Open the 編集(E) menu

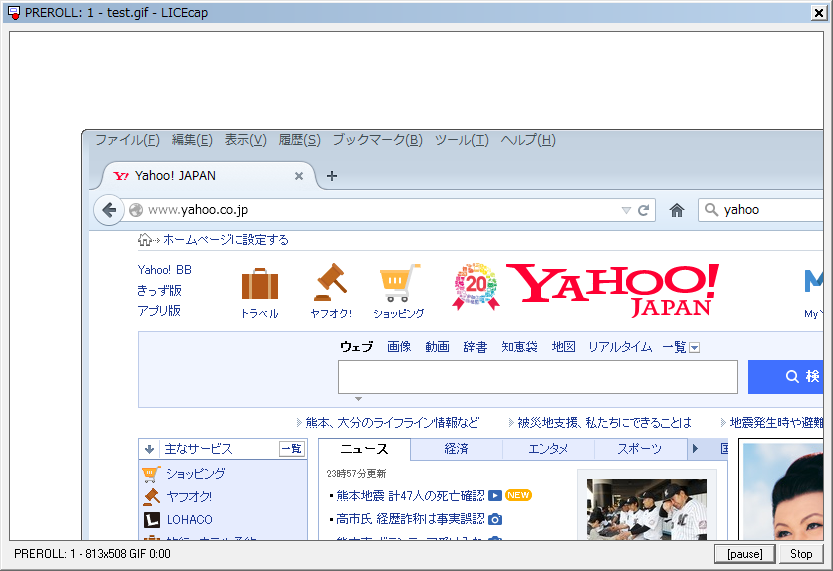(x=192, y=140)
